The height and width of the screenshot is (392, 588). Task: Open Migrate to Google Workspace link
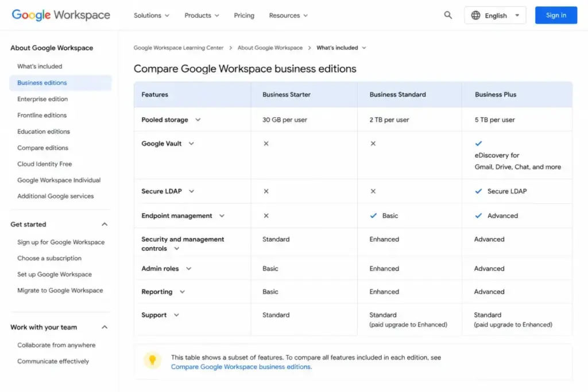[60, 290]
